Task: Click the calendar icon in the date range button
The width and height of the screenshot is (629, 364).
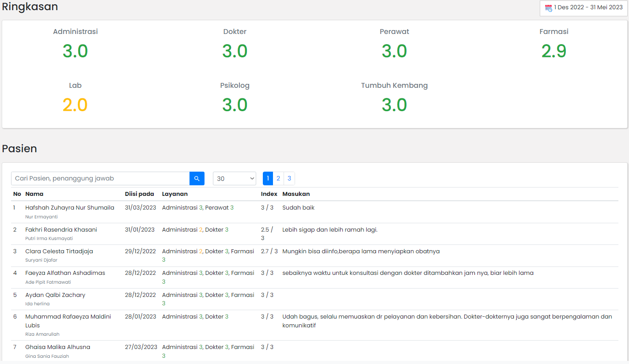Action: coord(548,8)
